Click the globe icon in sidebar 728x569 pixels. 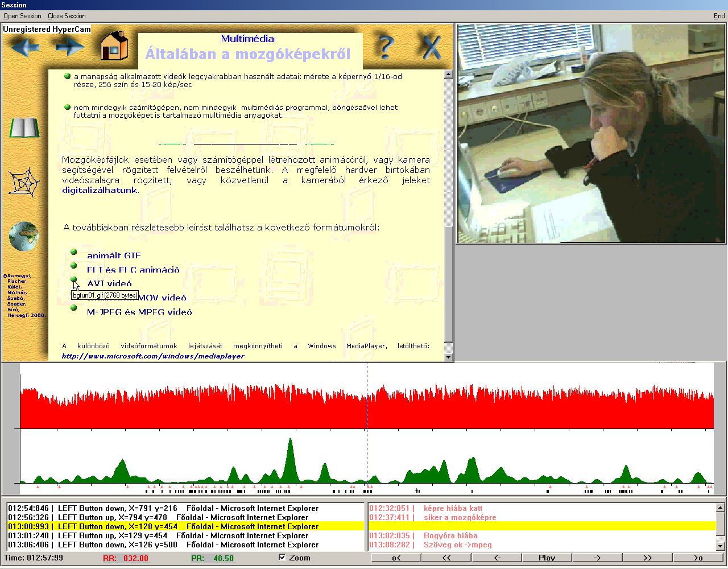[24, 236]
